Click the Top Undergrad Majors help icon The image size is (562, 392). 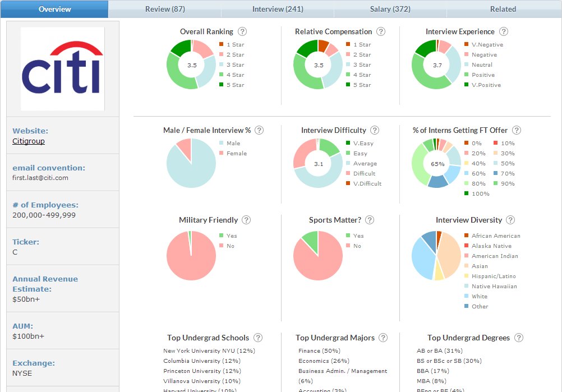(x=384, y=338)
